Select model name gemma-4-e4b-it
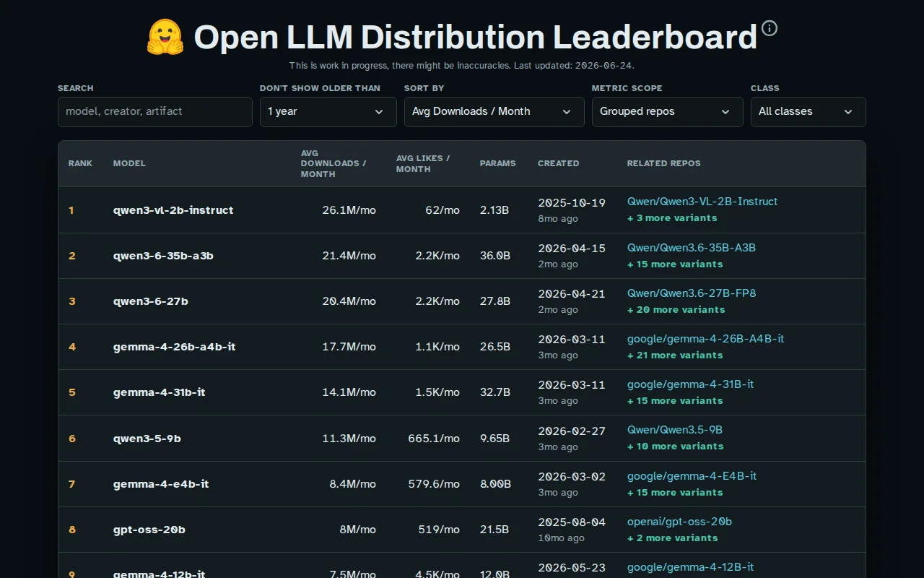 [161, 484]
